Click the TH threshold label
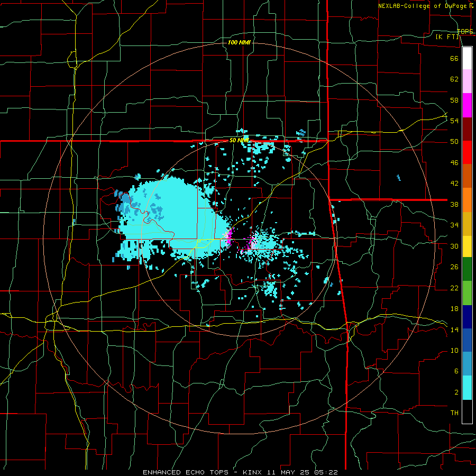 (454, 413)
